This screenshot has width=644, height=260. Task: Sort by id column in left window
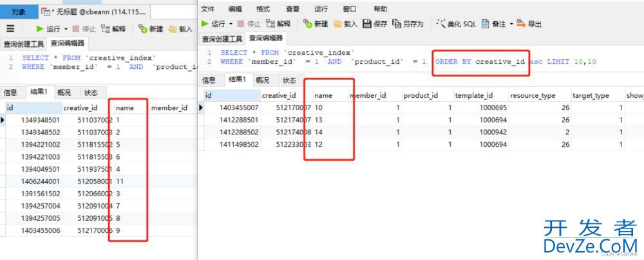click(33, 108)
